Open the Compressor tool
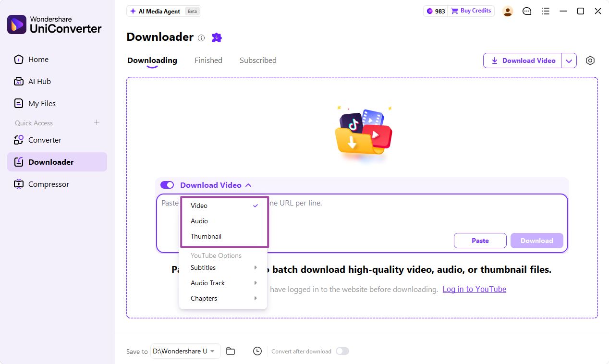This screenshot has height=364, width=609. point(57,184)
